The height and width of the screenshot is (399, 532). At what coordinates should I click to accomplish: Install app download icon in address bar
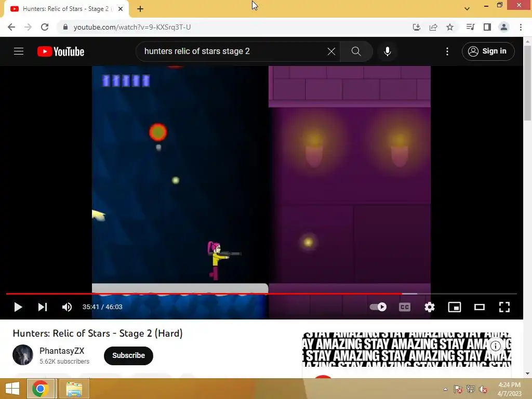pyautogui.click(x=417, y=27)
